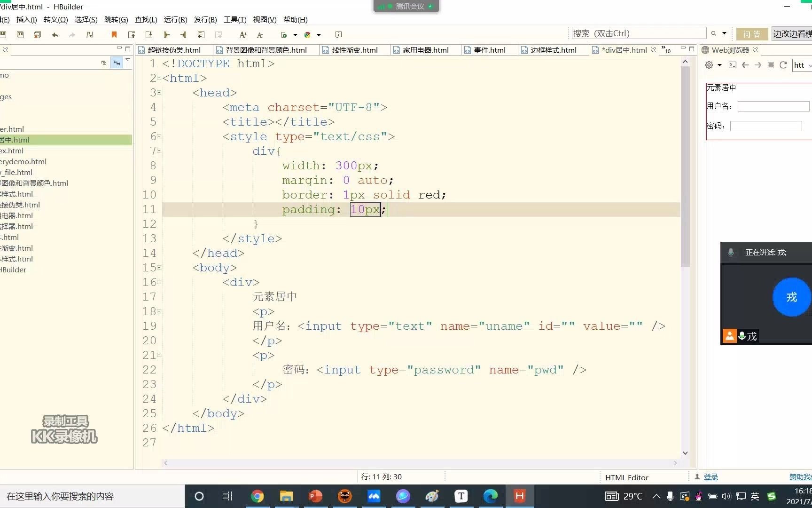Open the project panel view menu triangle
Viewport: 812px width, 508px height.
128,60
